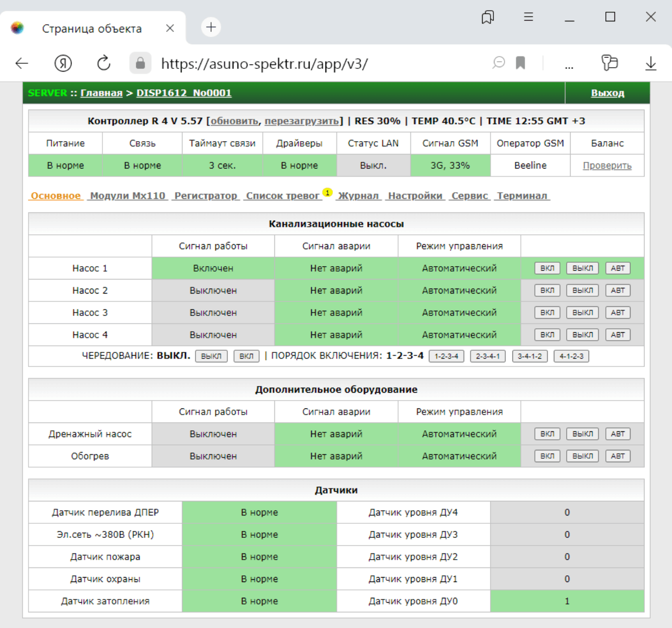Click the обновить controller link
This screenshot has height=628, width=672.
coord(235,121)
